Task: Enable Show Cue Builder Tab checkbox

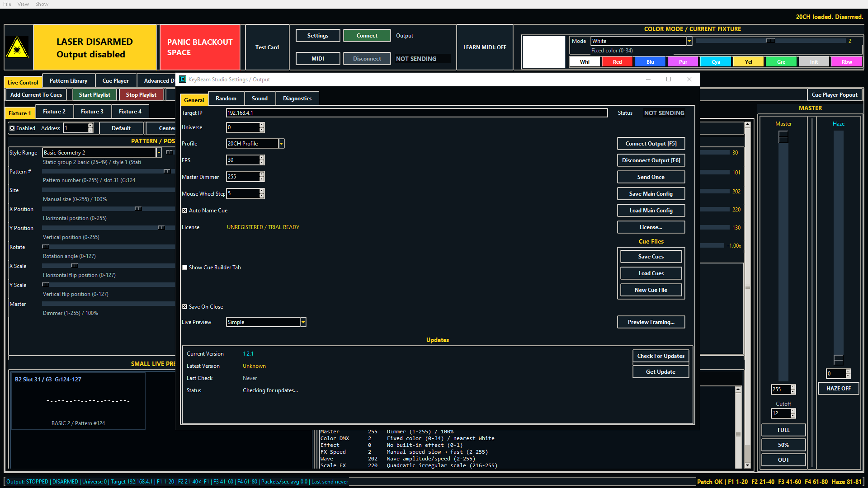Action: 184,267
